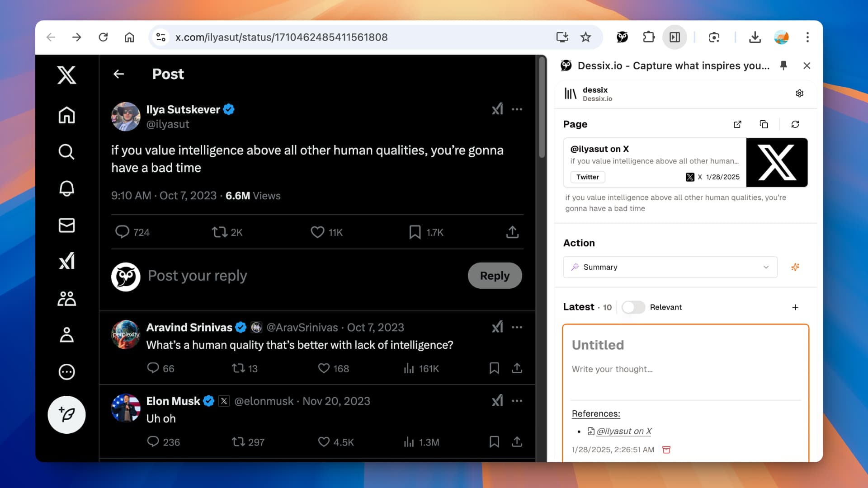The image size is (868, 488).
Task: Open Dessix settings with the gear icon
Action: coord(799,93)
